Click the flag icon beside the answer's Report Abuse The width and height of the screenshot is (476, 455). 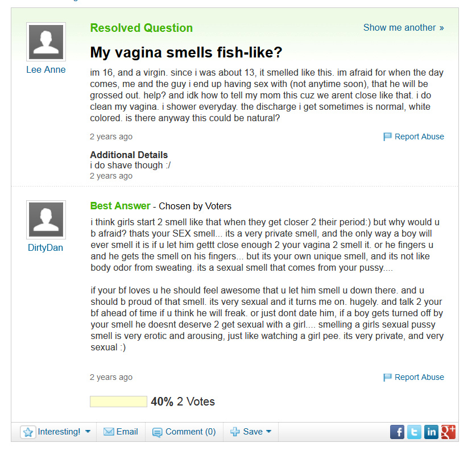pyautogui.click(x=387, y=377)
